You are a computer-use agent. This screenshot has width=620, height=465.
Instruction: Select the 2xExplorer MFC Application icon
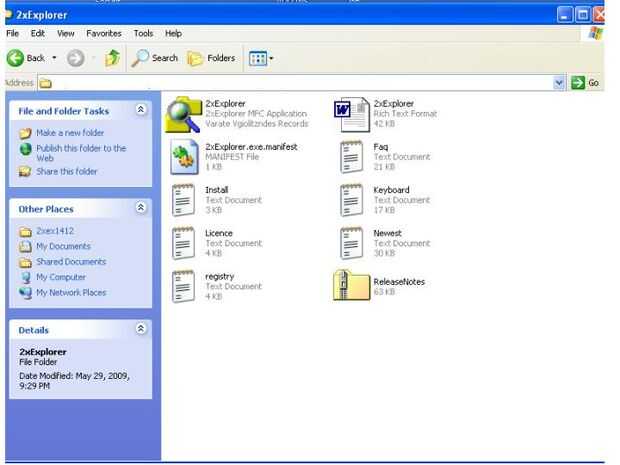tap(183, 114)
